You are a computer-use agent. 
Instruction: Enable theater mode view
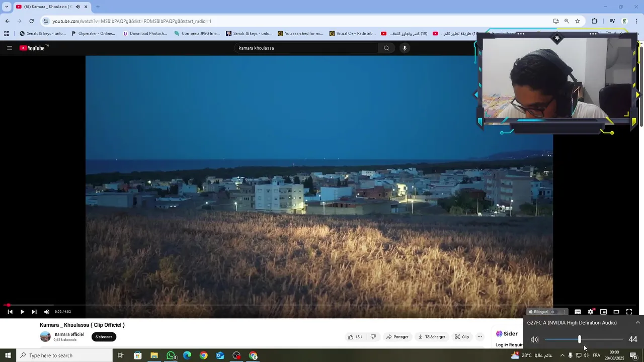tap(616, 312)
